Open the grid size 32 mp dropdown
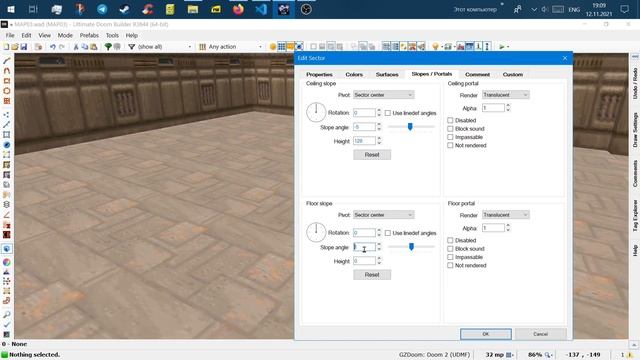The height and width of the screenshot is (360, 640). point(511,355)
